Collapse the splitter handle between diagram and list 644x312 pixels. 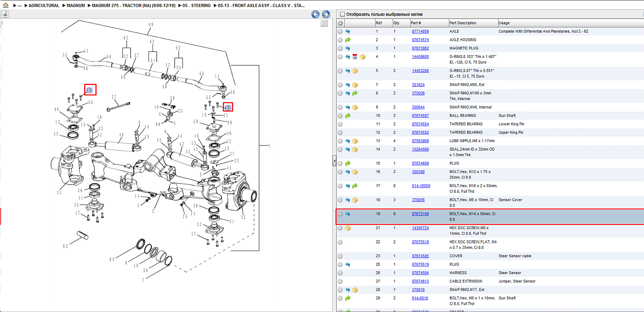pos(334,161)
